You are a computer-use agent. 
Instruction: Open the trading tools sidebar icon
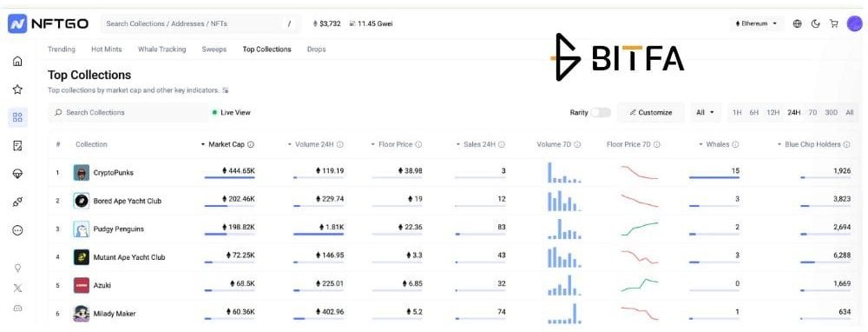click(17, 203)
